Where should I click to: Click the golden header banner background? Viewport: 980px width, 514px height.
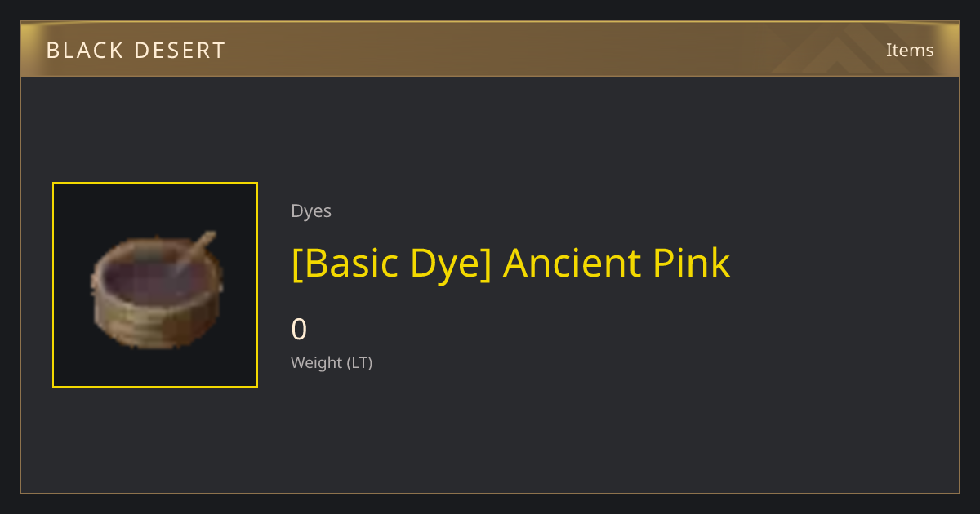pyautogui.click(x=490, y=49)
